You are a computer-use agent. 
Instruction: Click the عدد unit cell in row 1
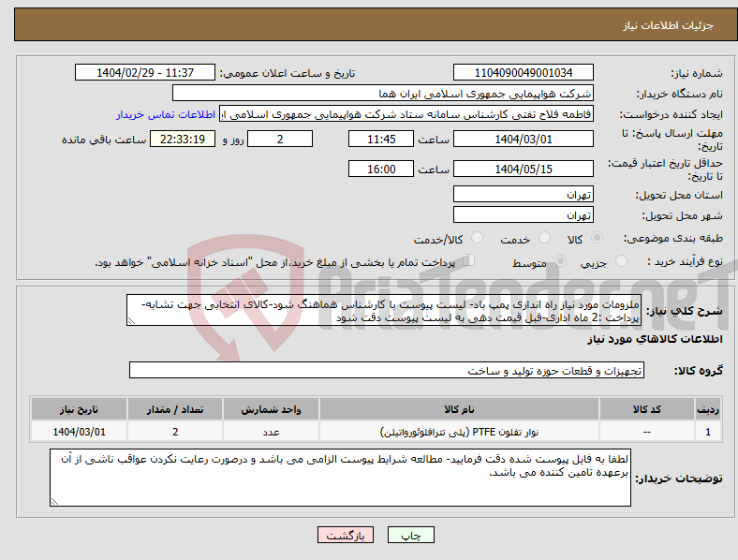click(271, 432)
